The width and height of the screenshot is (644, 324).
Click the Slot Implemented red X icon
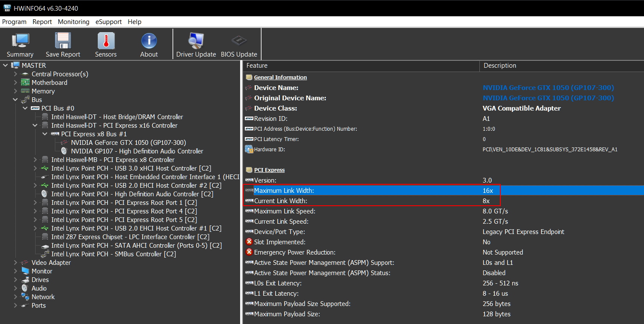coord(249,242)
